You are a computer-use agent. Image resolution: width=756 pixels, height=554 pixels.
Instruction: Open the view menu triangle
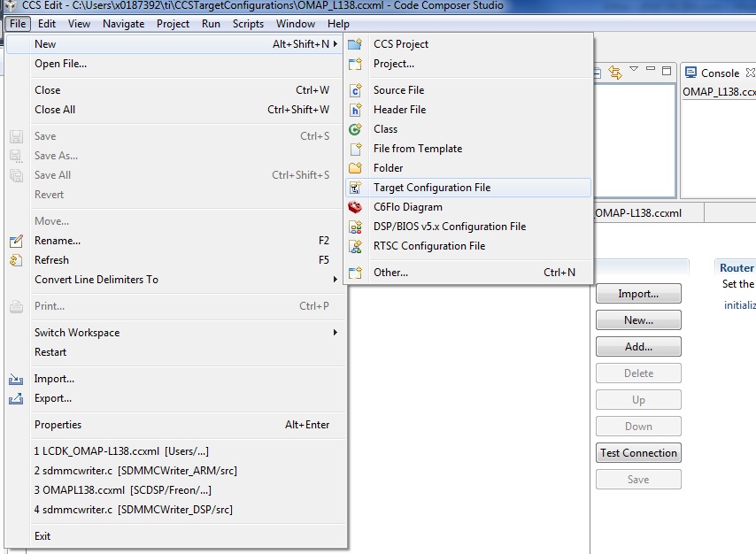click(634, 69)
